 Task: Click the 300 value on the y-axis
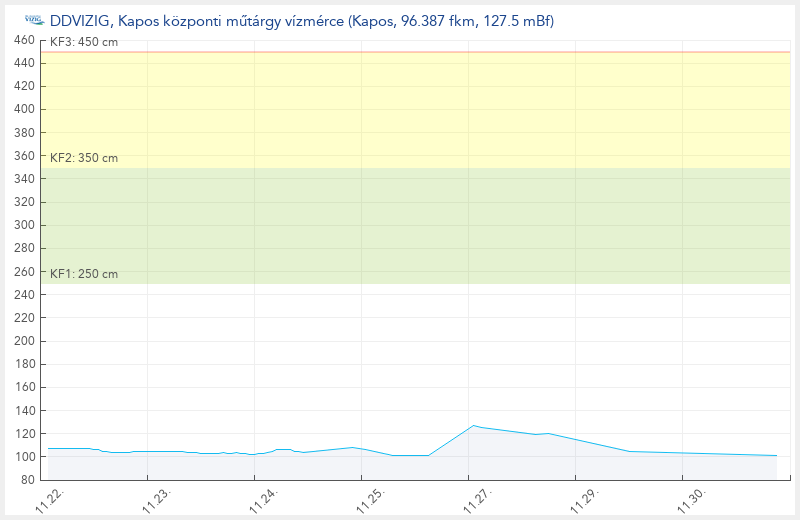coord(24,225)
